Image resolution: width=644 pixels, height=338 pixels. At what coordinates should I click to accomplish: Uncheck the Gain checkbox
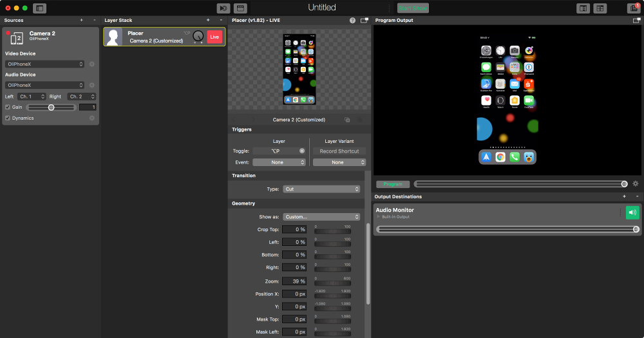pos(7,107)
